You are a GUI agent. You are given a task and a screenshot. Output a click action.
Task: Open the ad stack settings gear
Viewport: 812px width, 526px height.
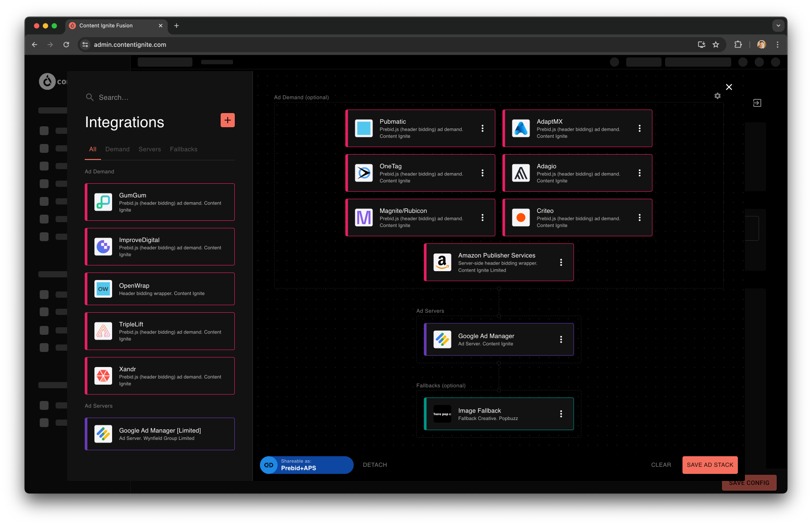coord(718,96)
